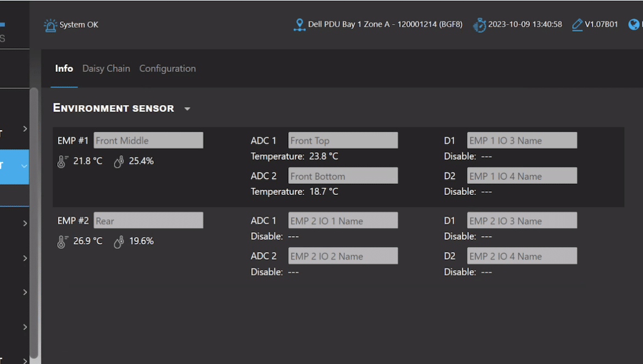
Task: Click the V1.07B01 version text
Action: [601, 24]
